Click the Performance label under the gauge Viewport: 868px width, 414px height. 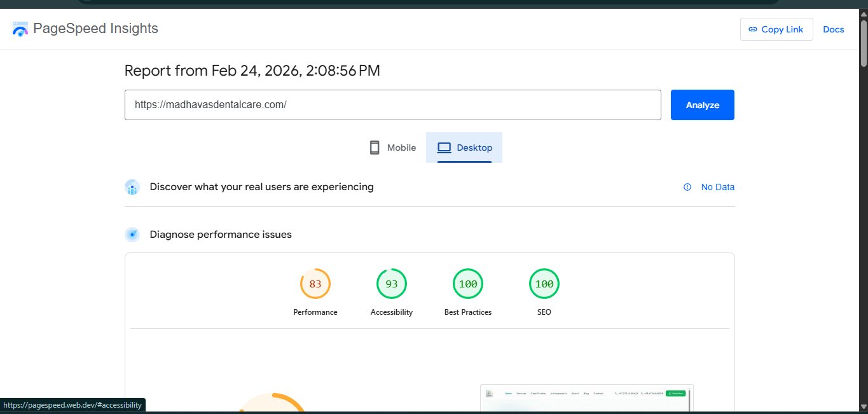point(315,312)
